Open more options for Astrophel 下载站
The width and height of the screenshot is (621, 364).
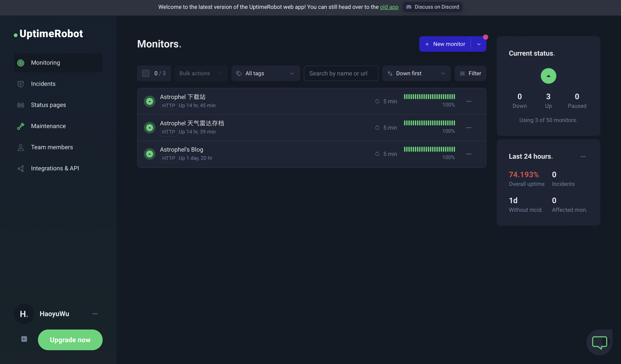[x=469, y=101]
